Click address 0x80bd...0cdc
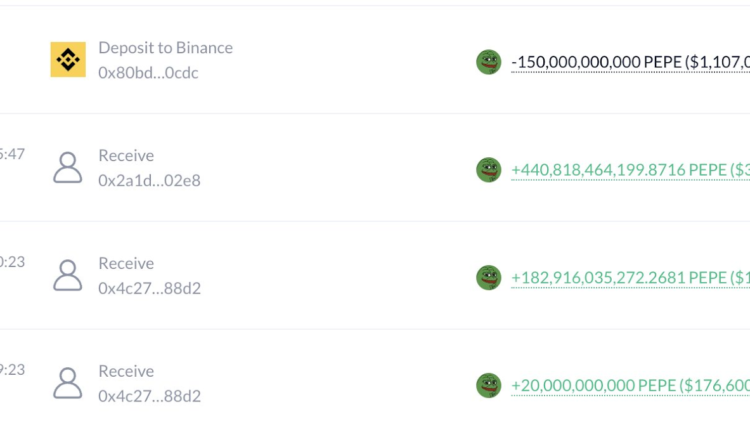Screen dimensions: 750x430 [148, 73]
